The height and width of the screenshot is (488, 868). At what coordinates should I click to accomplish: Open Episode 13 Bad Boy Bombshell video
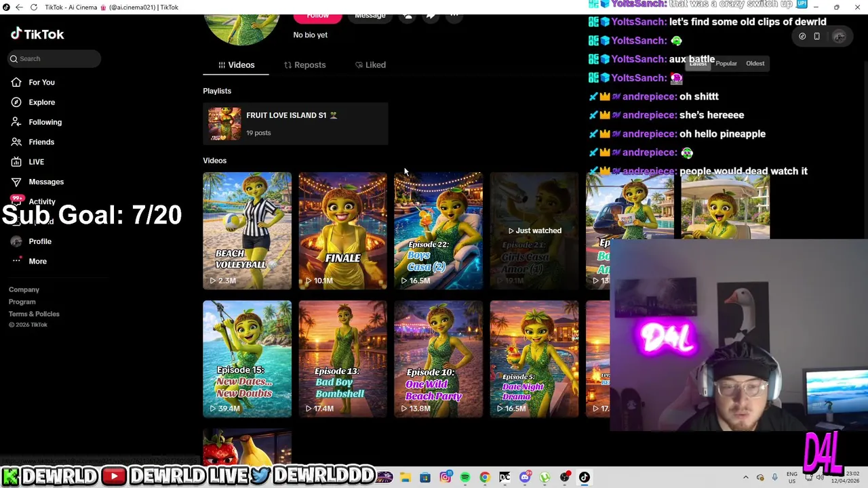[342, 359]
